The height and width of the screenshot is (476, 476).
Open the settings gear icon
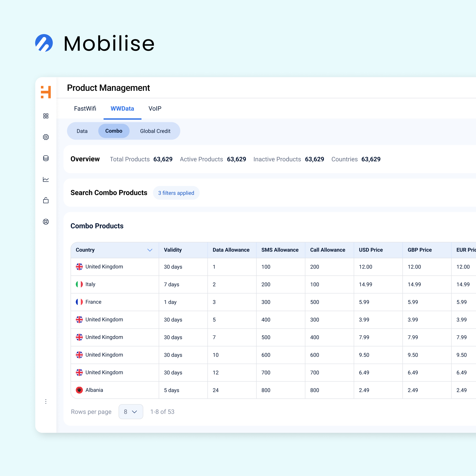[46, 137]
